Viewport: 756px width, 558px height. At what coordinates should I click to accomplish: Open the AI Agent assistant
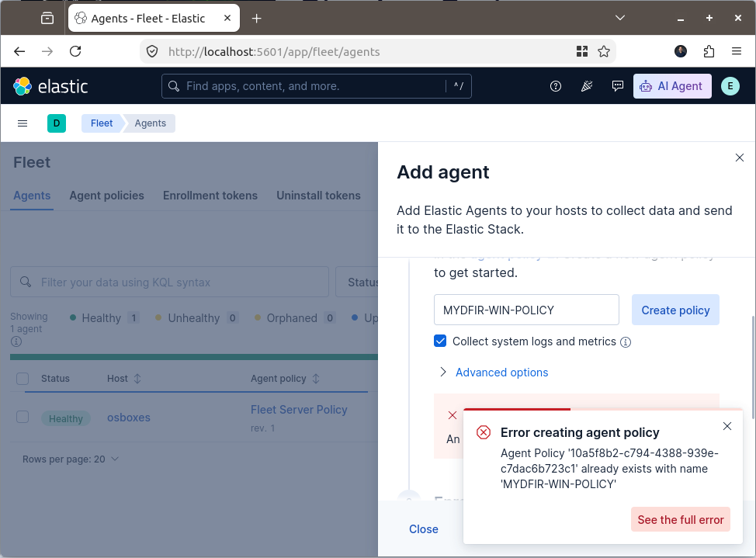pos(672,86)
